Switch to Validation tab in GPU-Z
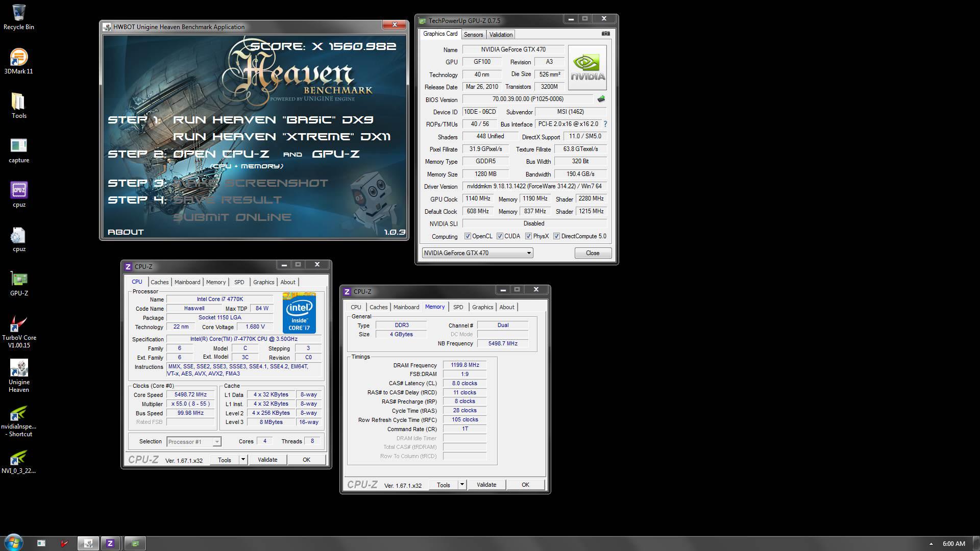This screenshot has width=980, height=551. [501, 35]
